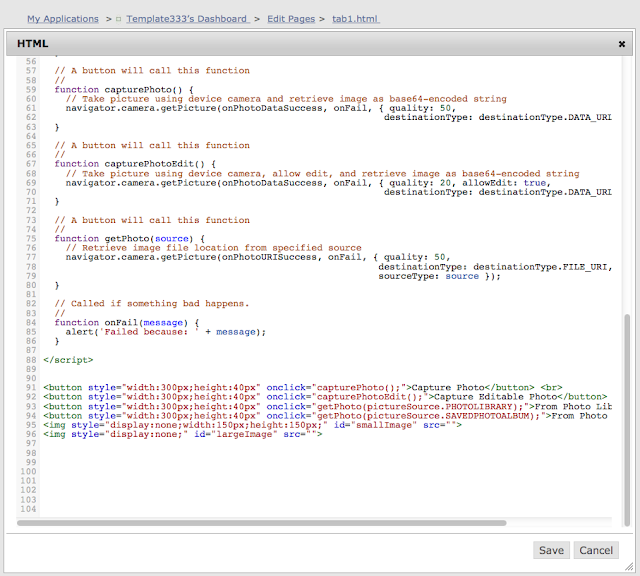Viewport: 640px width, 576px height.
Task: Go to Edit Pages breadcrumb
Action: (x=291, y=19)
